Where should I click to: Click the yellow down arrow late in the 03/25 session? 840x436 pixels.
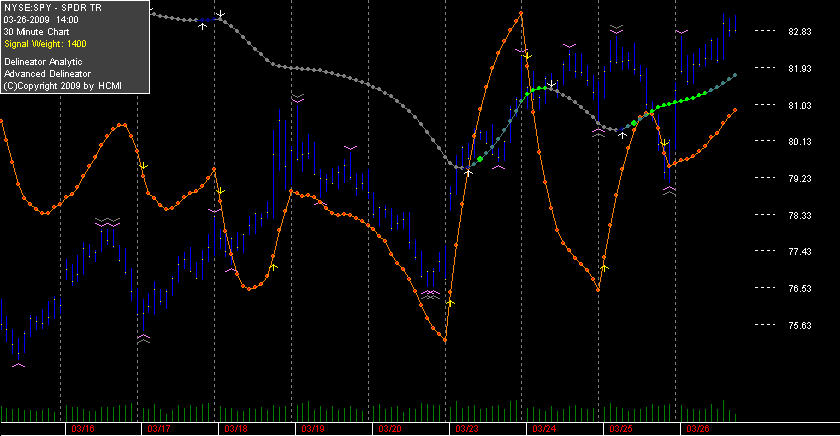[x=664, y=142]
